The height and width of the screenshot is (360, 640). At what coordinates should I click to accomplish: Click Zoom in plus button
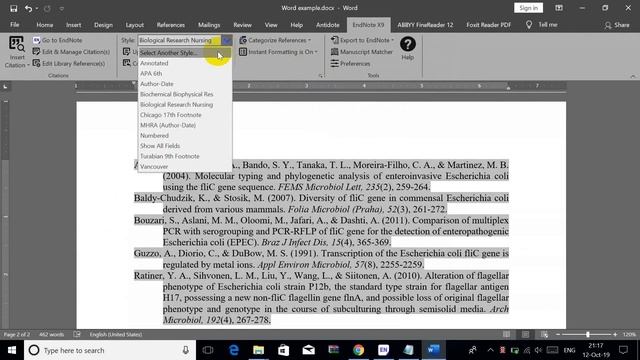(x=615, y=334)
